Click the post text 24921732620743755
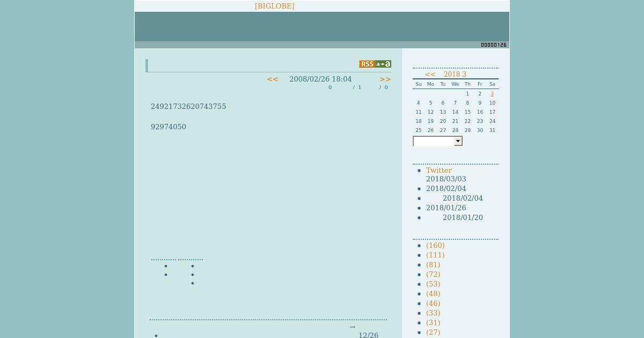The width and height of the screenshot is (644, 338). [x=188, y=106]
